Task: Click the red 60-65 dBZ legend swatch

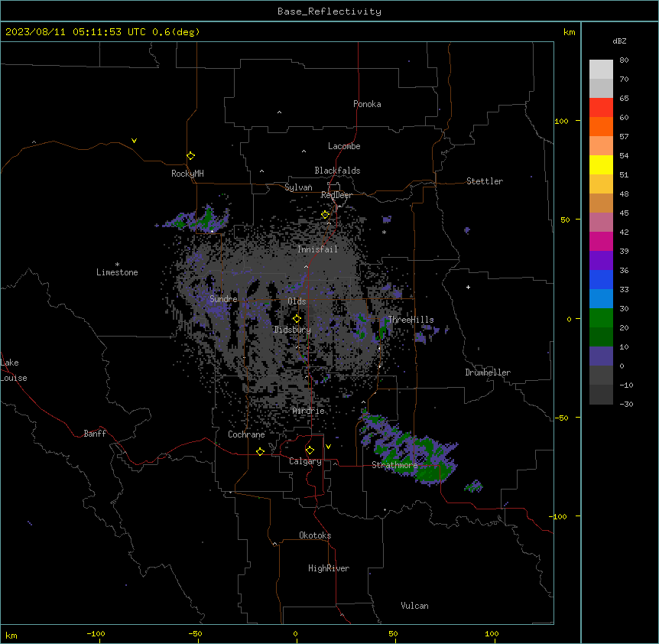Action: point(601,107)
